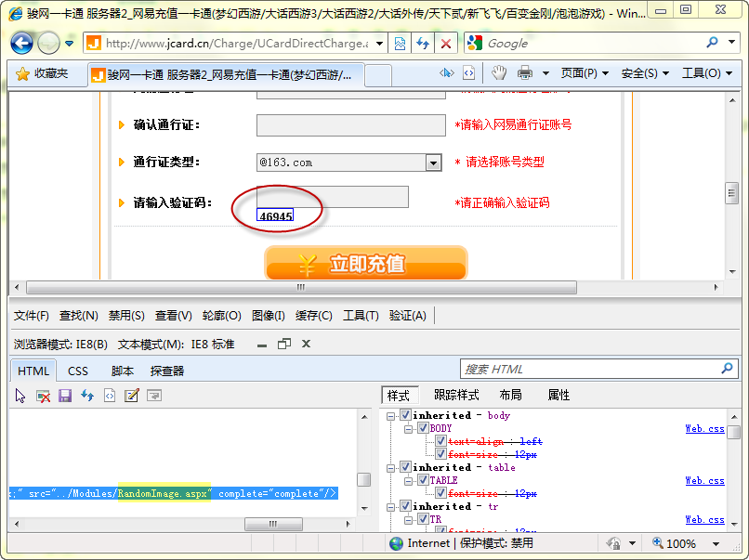Click the 立即充值 orange button
The image size is (749, 560).
(x=365, y=264)
